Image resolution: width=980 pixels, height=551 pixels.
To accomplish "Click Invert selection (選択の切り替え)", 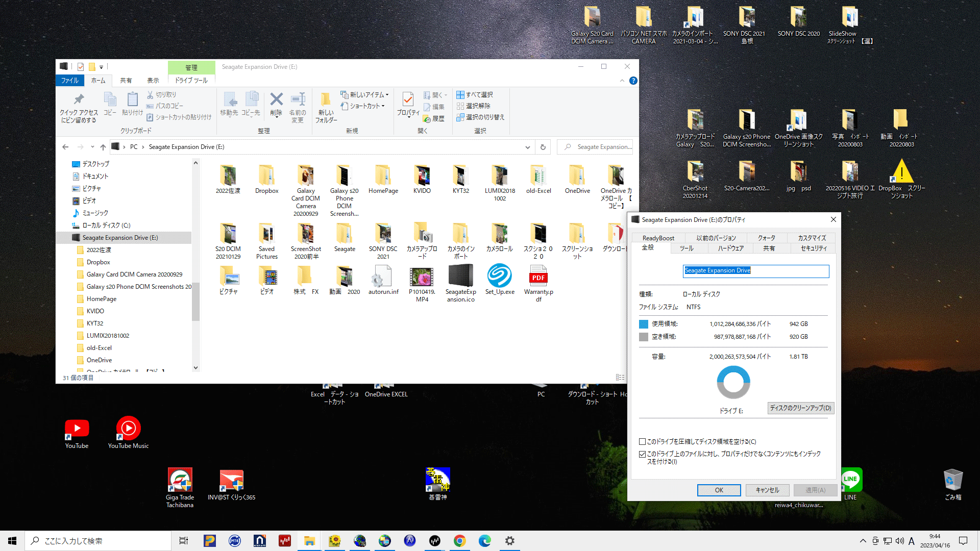I will [480, 117].
